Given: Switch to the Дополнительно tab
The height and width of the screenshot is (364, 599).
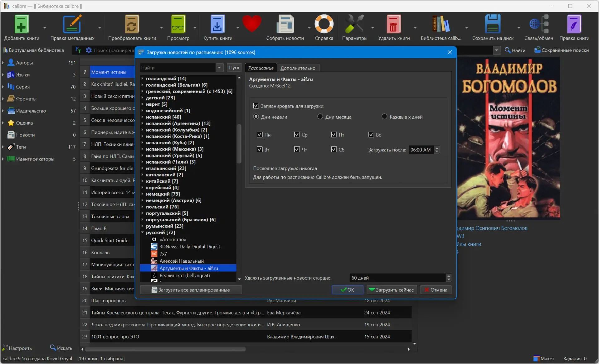Looking at the screenshot, I should 298,68.
